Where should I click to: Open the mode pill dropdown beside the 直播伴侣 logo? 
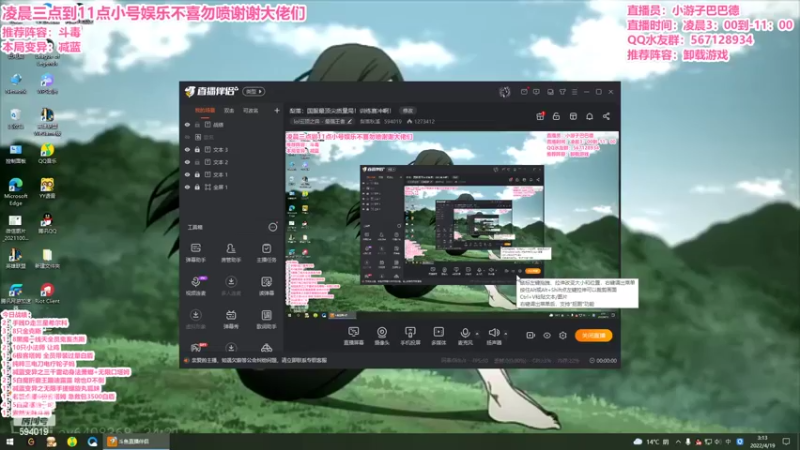[254, 91]
